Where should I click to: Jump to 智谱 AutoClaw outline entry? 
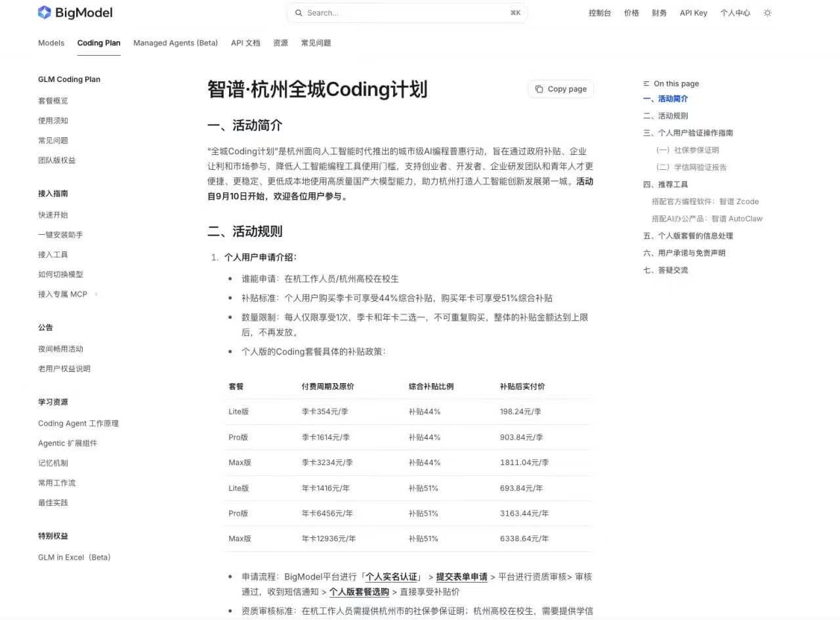[x=707, y=218]
